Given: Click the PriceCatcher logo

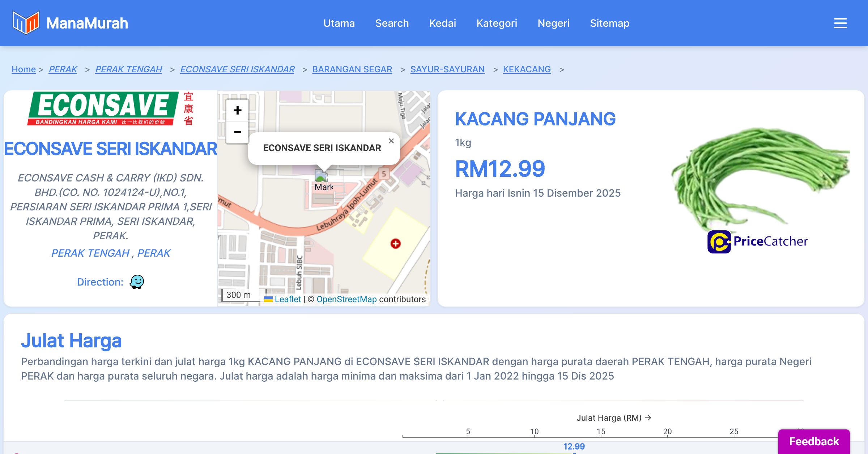Looking at the screenshot, I should tap(757, 241).
